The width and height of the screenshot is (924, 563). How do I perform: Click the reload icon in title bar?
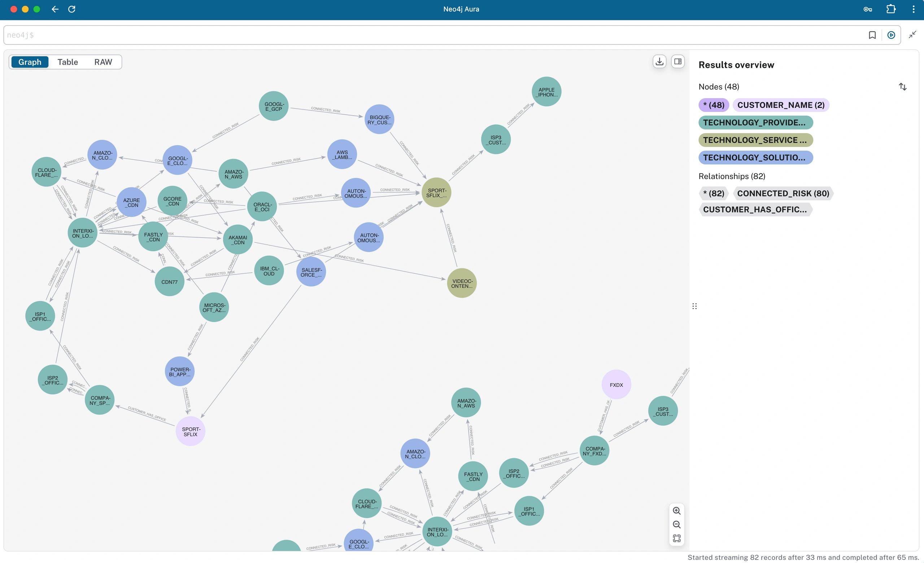pos(71,9)
